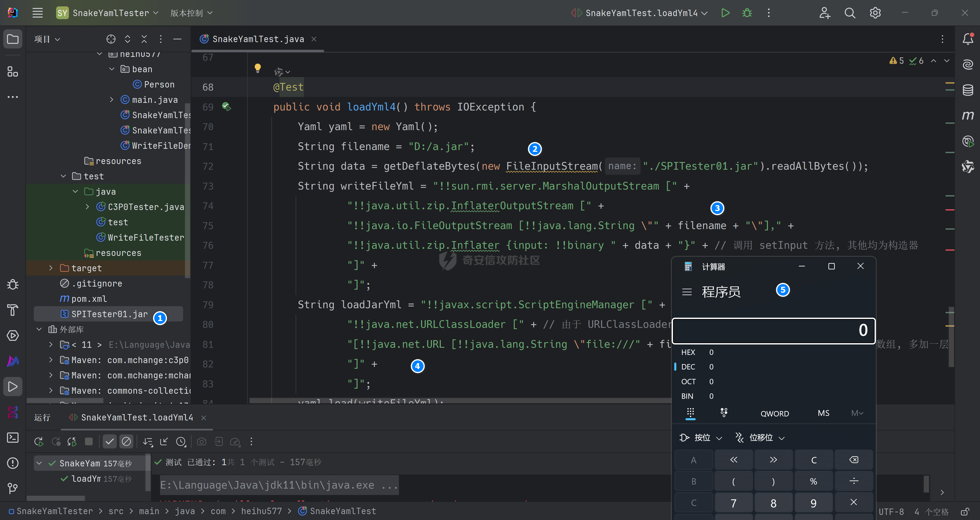980x520 pixels.
Task: Open the code-with-me user icon
Action: 824,13
